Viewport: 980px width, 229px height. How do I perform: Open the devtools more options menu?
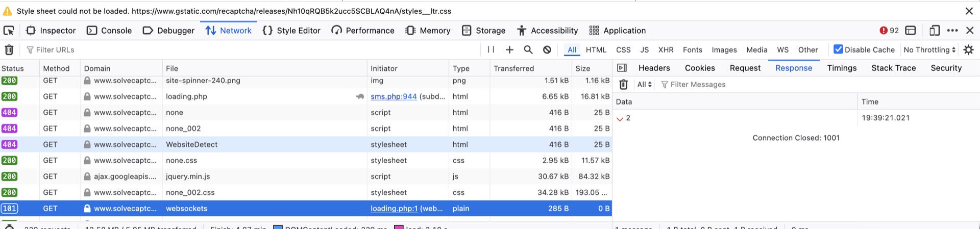(952, 31)
